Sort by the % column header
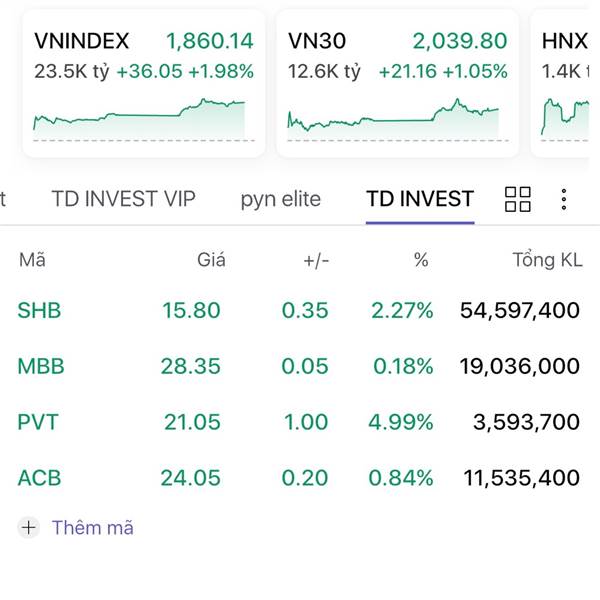Viewport: 600px width, 600px height. 421,261
